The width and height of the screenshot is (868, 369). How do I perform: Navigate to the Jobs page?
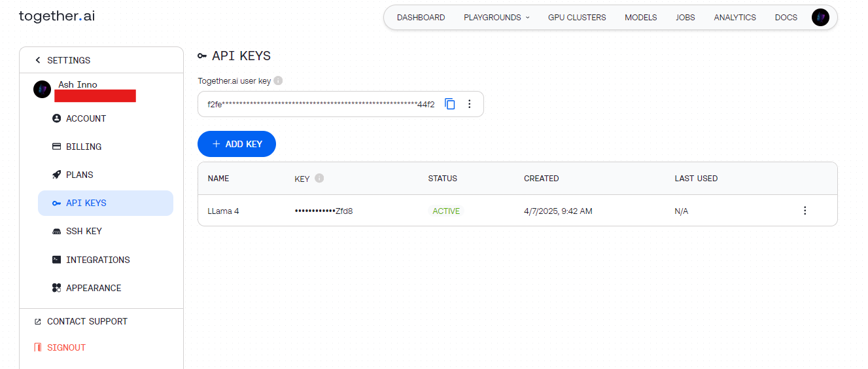coord(686,18)
